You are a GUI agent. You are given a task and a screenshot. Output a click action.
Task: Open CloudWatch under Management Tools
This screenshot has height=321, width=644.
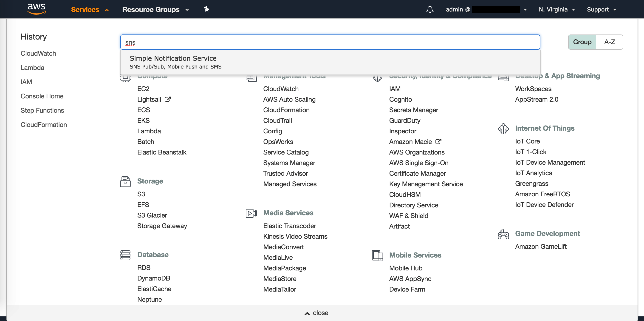point(281,89)
